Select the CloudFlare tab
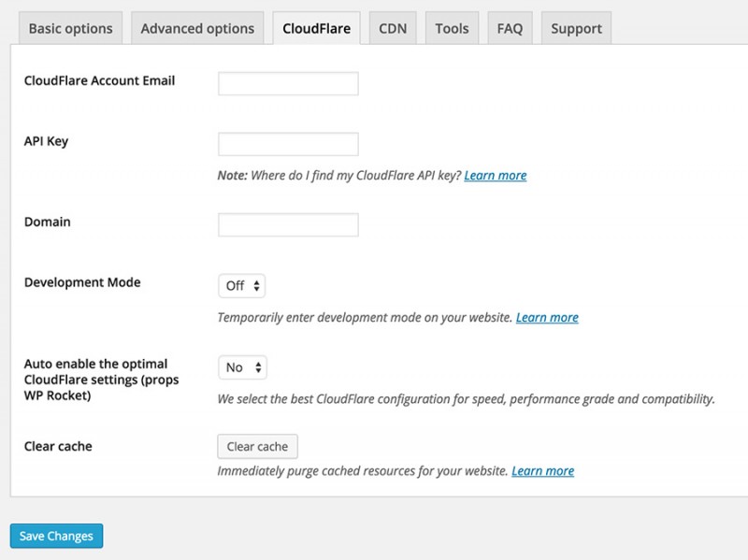Image resolution: width=748 pixels, height=560 pixels. pos(318,28)
